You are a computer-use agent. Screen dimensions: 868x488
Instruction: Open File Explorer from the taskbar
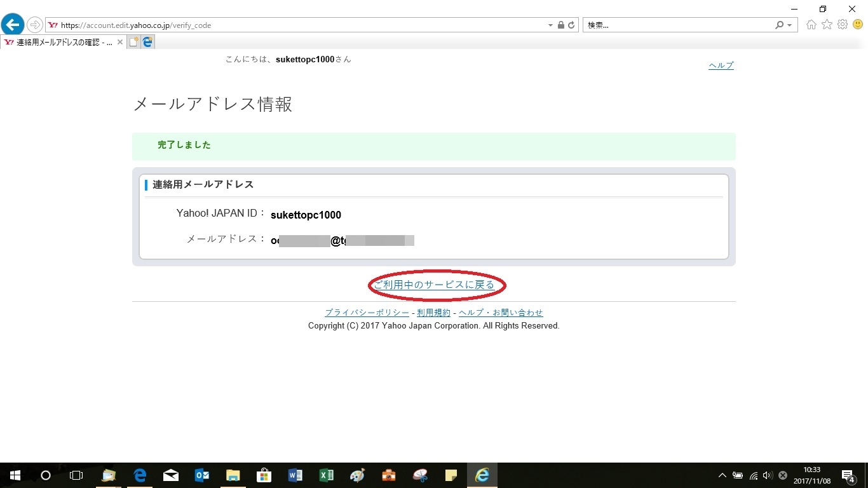click(233, 475)
